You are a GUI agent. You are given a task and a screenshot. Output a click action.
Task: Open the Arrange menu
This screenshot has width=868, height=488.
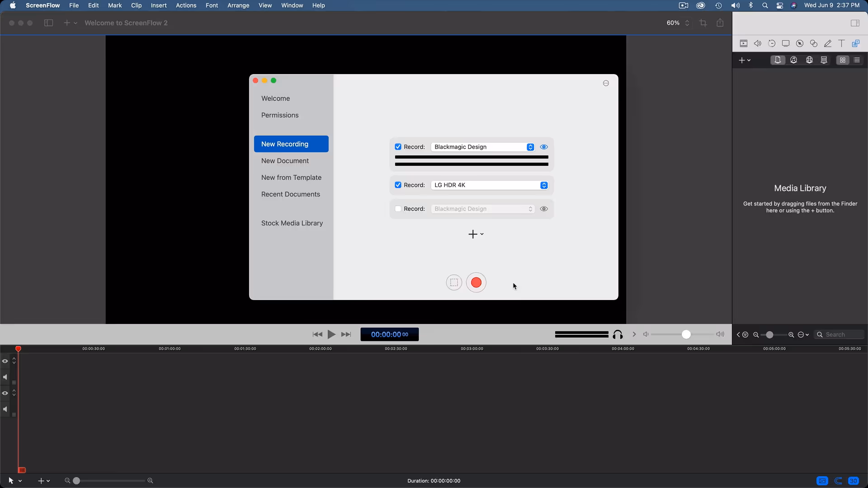click(x=238, y=5)
